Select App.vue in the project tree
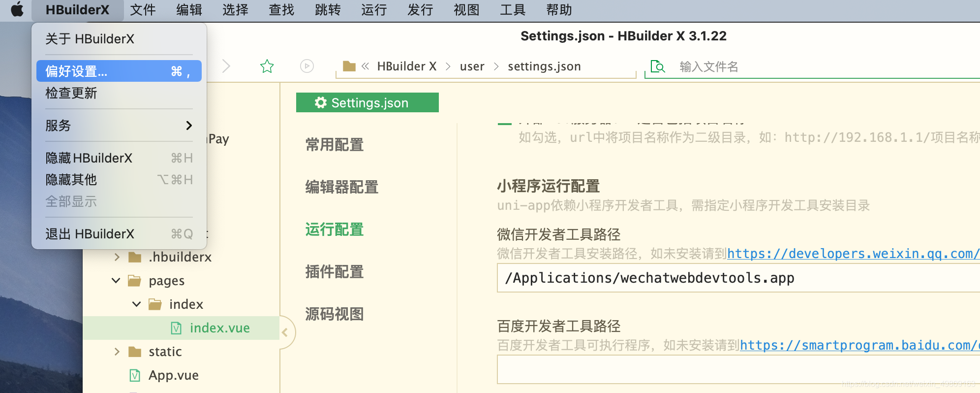This screenshot has height=393, width=980. coord(181,375)
